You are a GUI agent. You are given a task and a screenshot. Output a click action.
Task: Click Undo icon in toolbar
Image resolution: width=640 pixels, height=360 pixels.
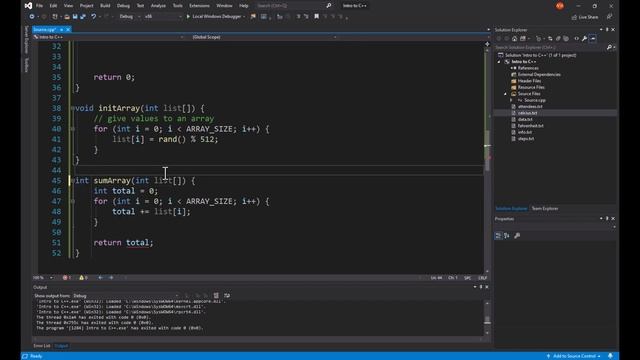[93, 17]
